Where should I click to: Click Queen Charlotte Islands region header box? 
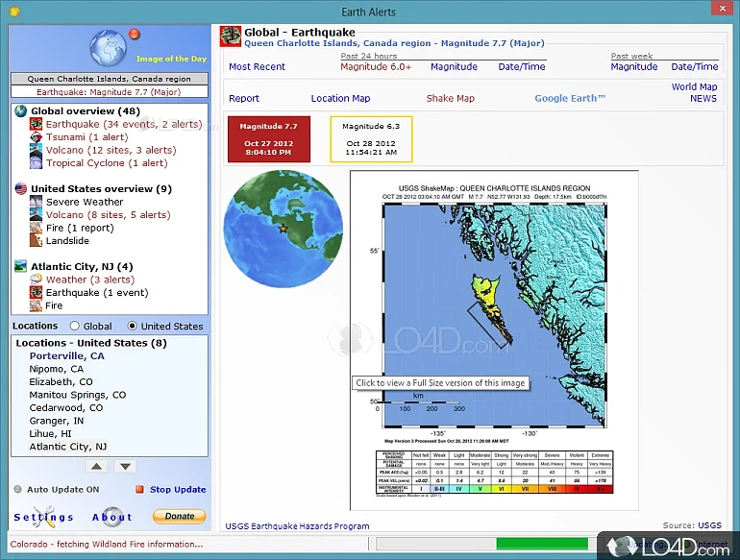click(x=109, y=79)
